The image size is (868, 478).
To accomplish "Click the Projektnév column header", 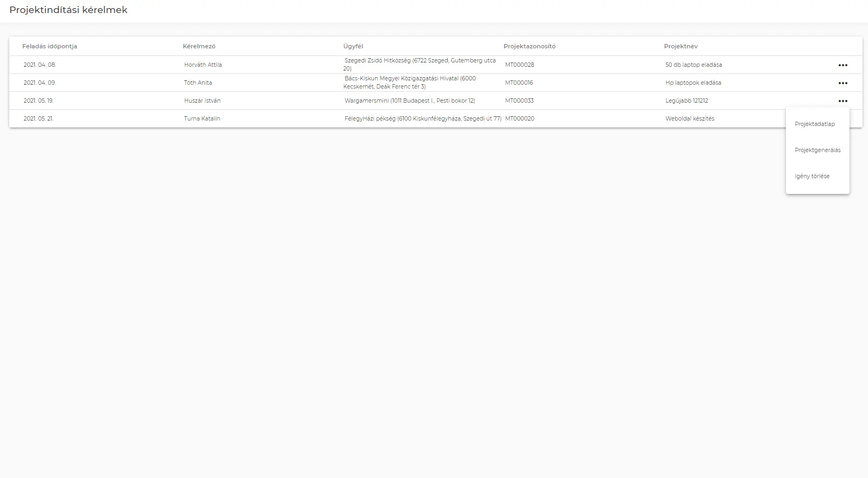I will click(680, 47).
